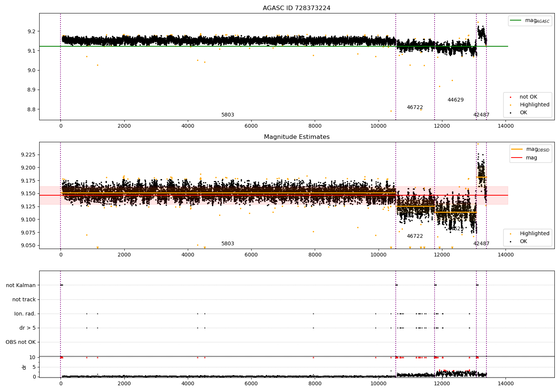This screenshot has height=392, width=560.
Task: Click the orange 'Highlighted' legend marker in top plot
Action: [510, 105]
